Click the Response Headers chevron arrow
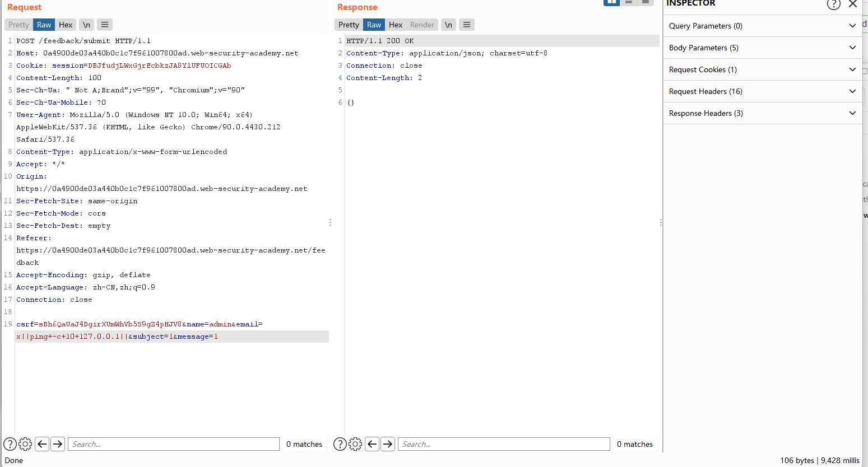 (852, 113)
